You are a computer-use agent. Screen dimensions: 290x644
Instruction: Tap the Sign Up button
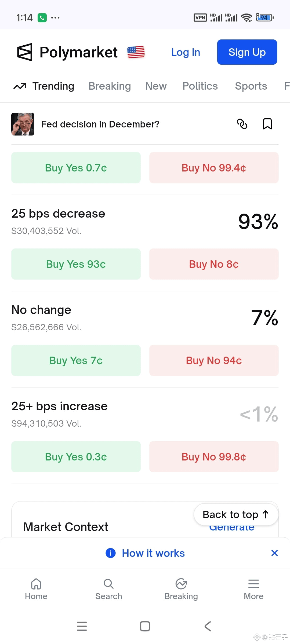[247, 52]
